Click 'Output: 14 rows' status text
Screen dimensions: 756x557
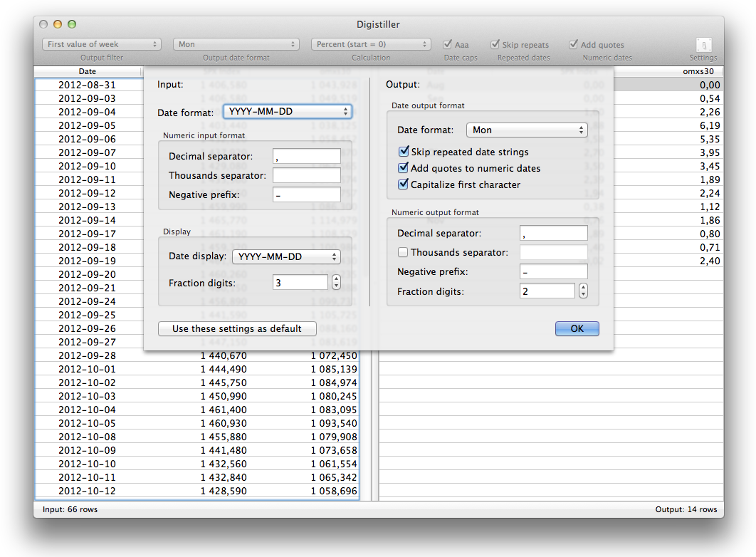(x=686, y=509)
